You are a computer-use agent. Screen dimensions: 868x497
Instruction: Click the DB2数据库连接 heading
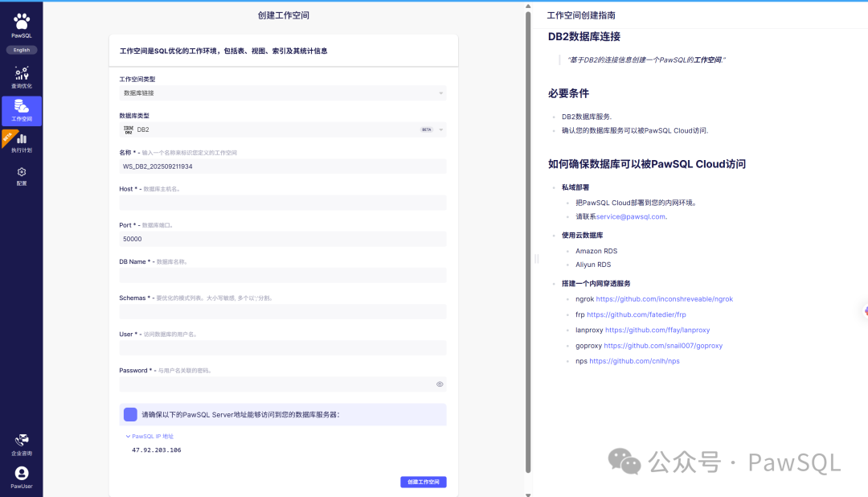(584, 36)
